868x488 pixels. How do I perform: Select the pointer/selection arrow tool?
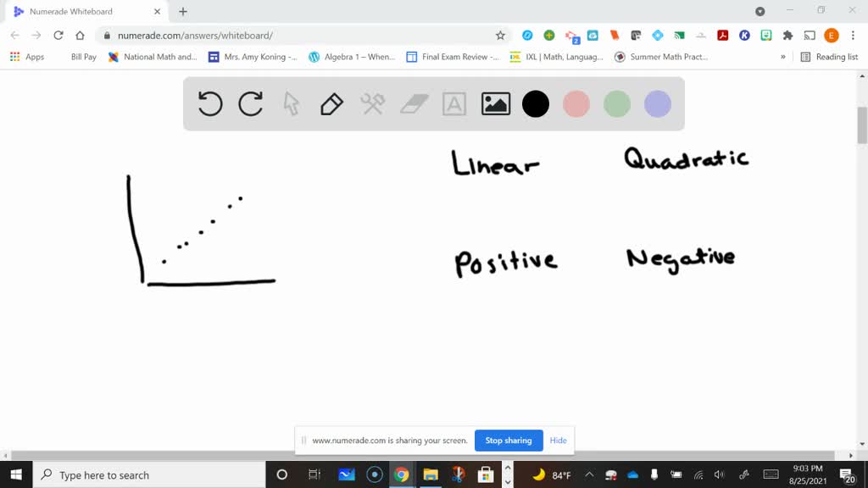pyautogui.click(x=291, y=103)
